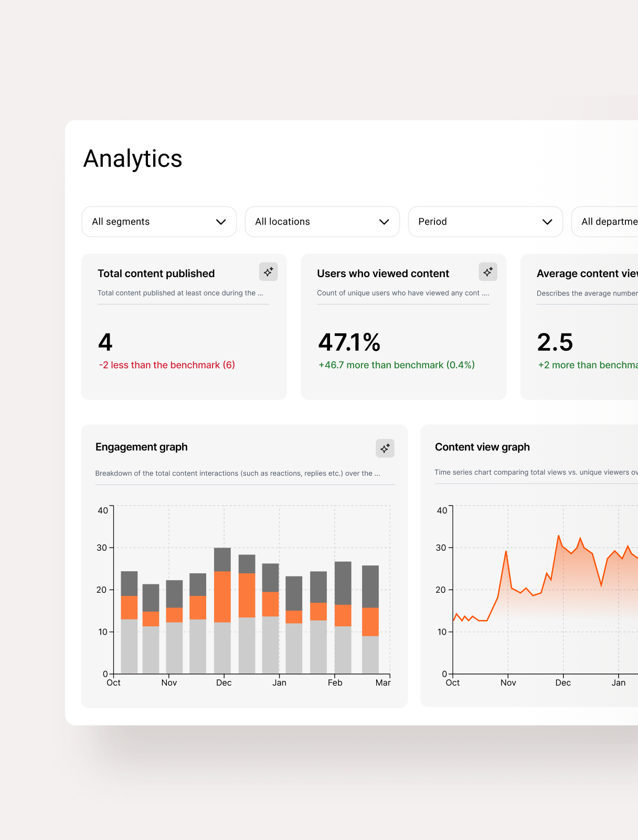This screenshot has width=638, height=840.
Task: Click the value 4 in Total content published
Action: pyautogui.click(x=105, y=342)
